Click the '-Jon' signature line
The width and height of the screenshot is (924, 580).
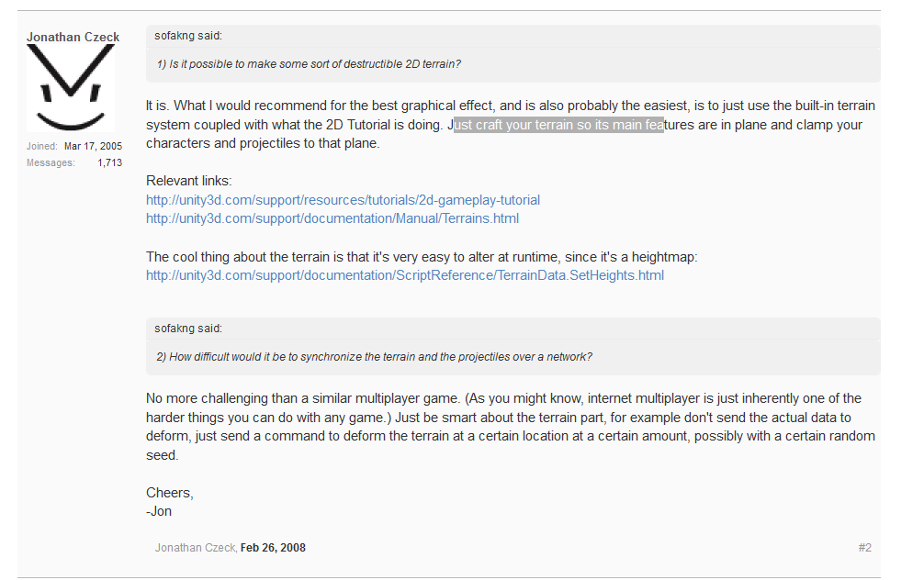pyautogui.click(x=159, y=511)
